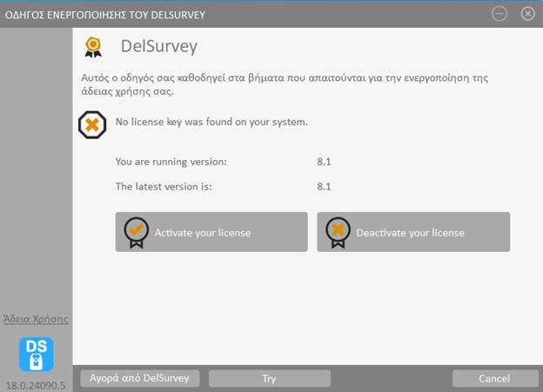543x392 pixels.
Task: Click the Αγορά από DelSurvey button
Action: click(x=140, y=378)
